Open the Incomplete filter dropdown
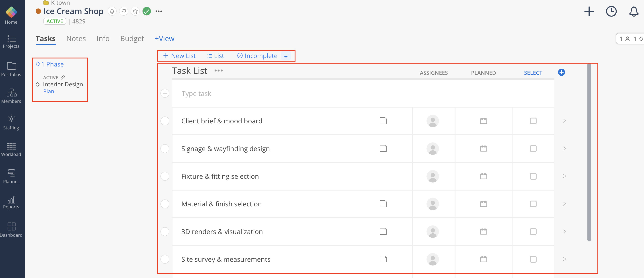The width and height of the screenshot is (644, 278). [260, 56]
